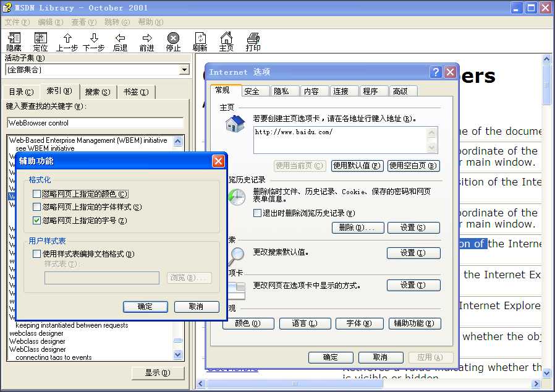Switch to the 安全 tab in Internet 选项
The width and height of the screenshot is (555, 392).
[x=256, y=92]
